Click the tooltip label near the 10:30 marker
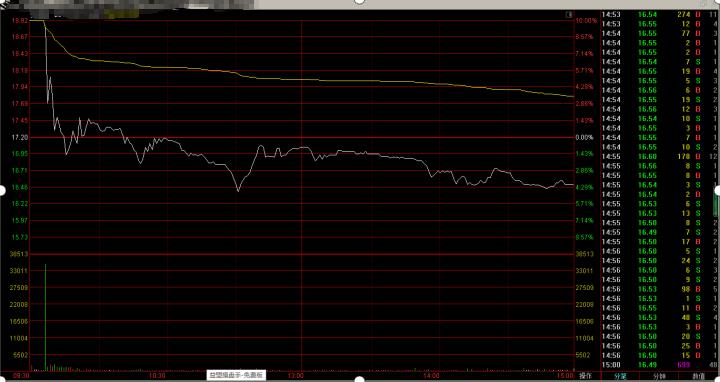This screenshot has height=382, width=720. 236,375
